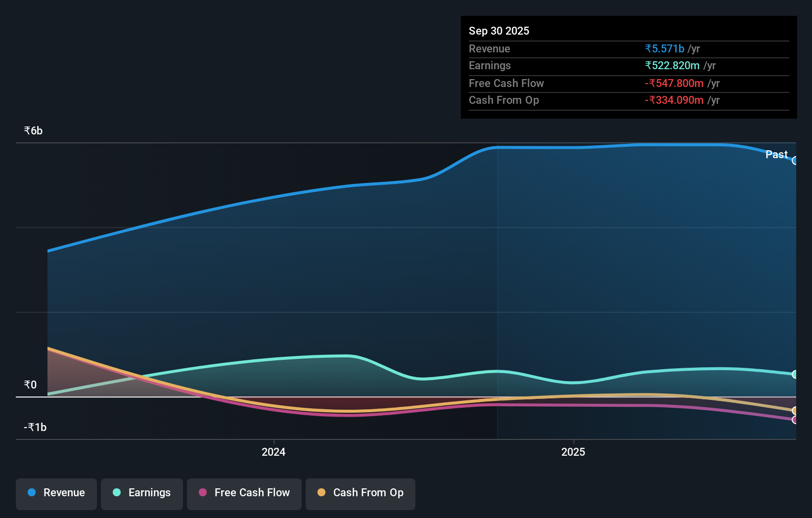This screenshot has width=812, height=518.
Task: Click the -₹547.800m Free Cash Flow figure
Action: point(674,83)
